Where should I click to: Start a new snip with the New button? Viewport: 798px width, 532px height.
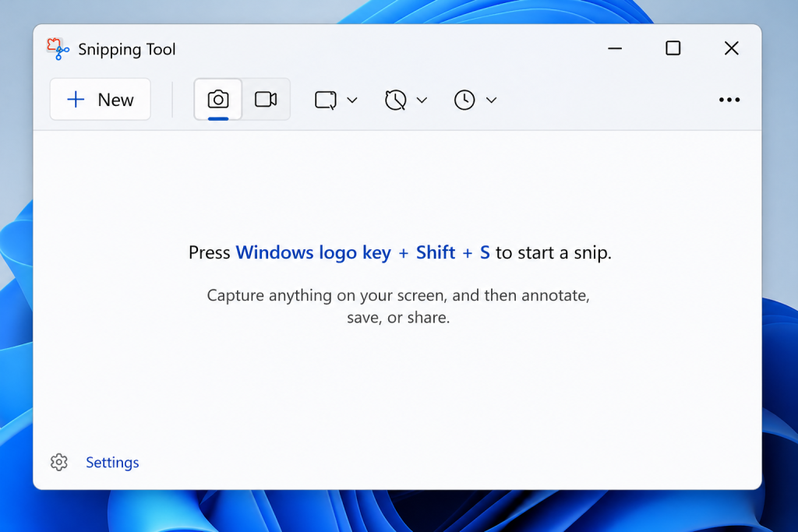[100, 99]
